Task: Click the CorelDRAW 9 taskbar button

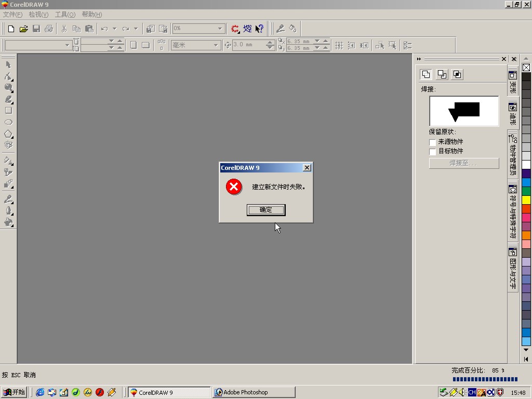Action: pos(169,392)
